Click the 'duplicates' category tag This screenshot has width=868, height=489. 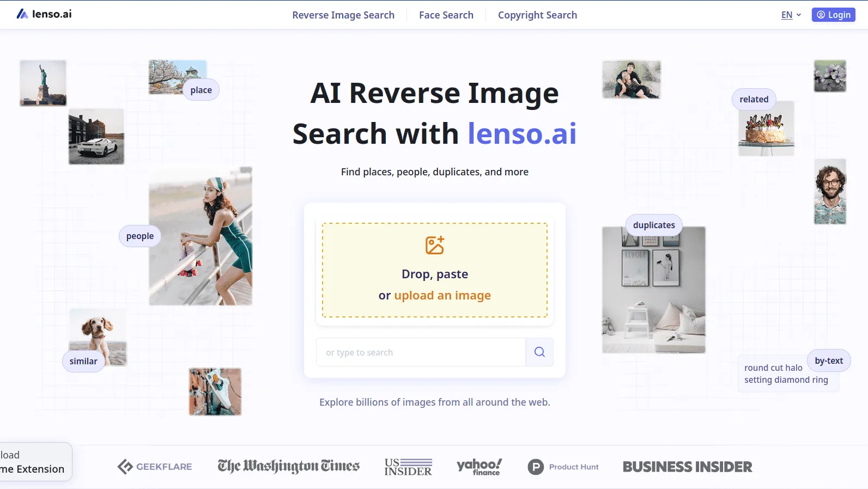coord(654,225)
